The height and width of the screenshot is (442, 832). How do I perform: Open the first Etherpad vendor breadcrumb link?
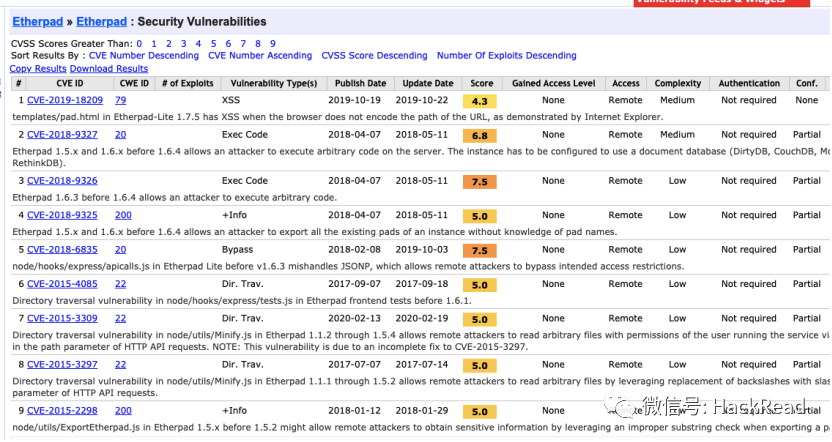tap(38, 22)
